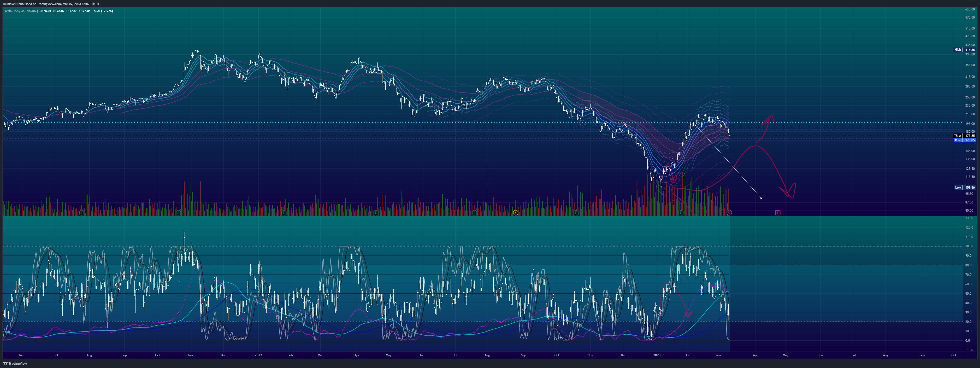Click the TradingView logo at bottom left

point(15,364)
